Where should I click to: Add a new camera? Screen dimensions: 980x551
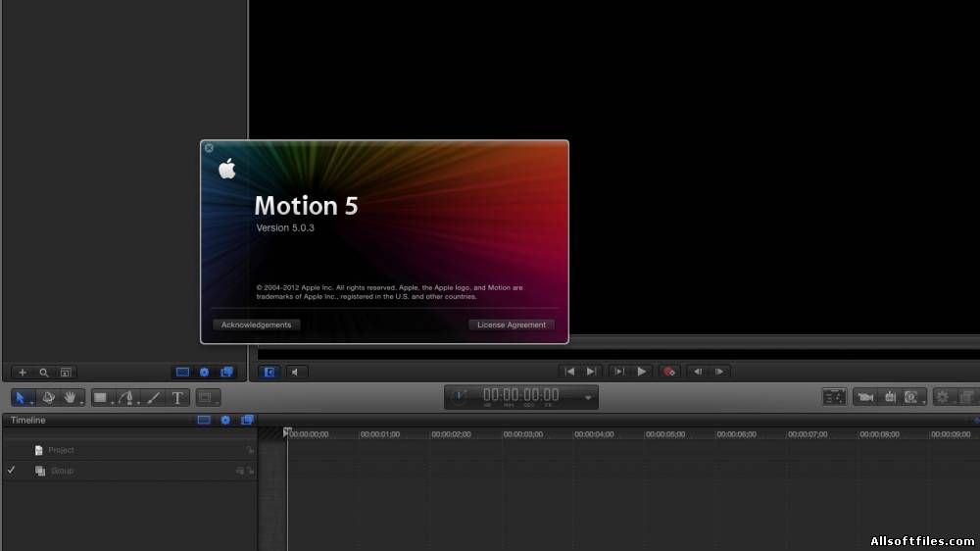pyautogui.click(x=864, y=397)
